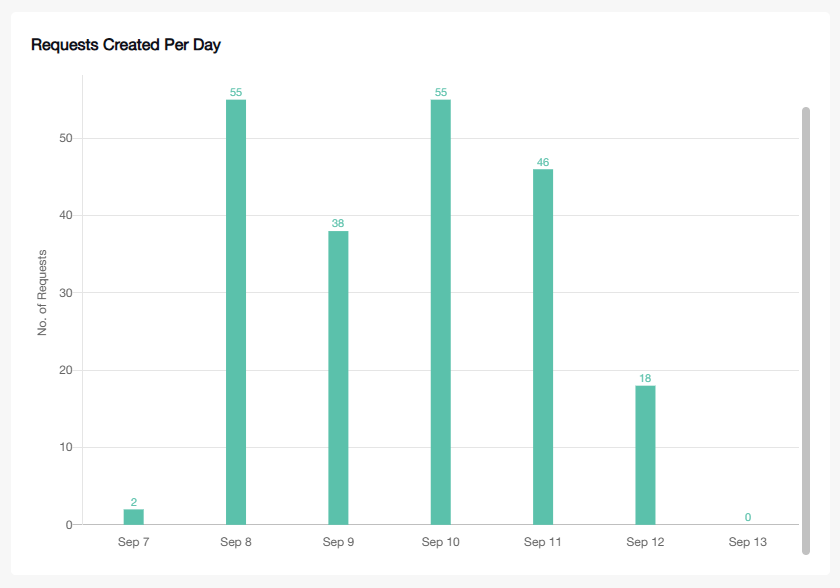Image resolution: width=840 pixels, height=588 pixels.
Task: Click the 'No. of Requests' axis label
Action: [43, 293]
